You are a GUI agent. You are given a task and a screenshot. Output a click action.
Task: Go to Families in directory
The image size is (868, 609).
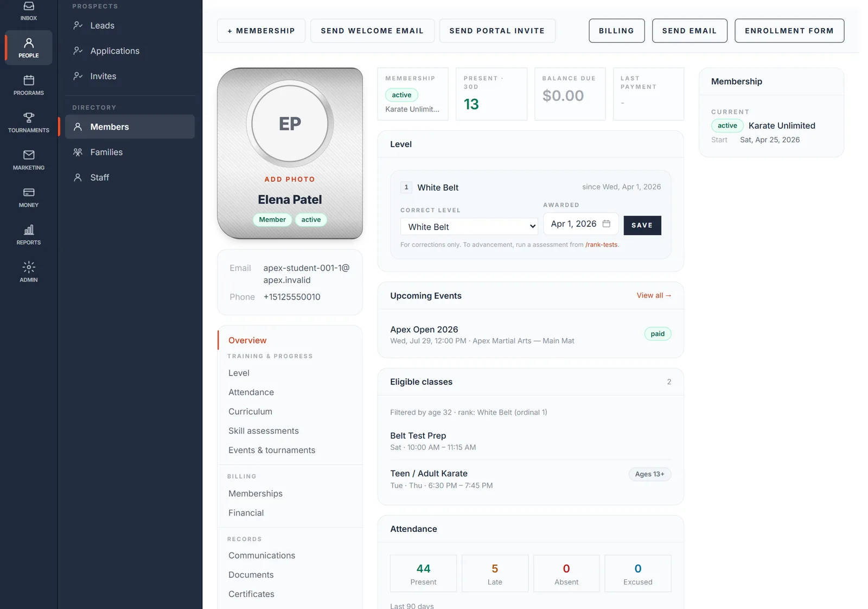[130, 152]
